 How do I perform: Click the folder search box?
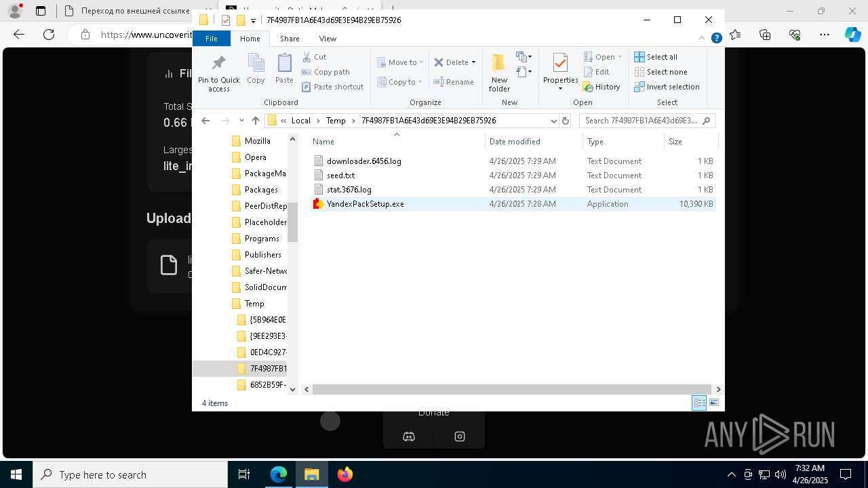coord(647,121)
